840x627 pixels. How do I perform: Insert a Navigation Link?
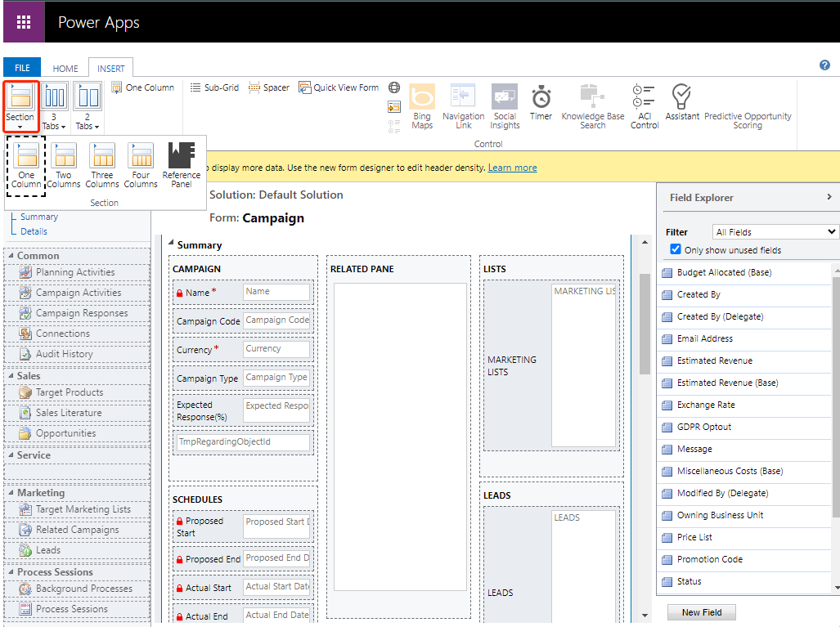click(x=464, y=106)
